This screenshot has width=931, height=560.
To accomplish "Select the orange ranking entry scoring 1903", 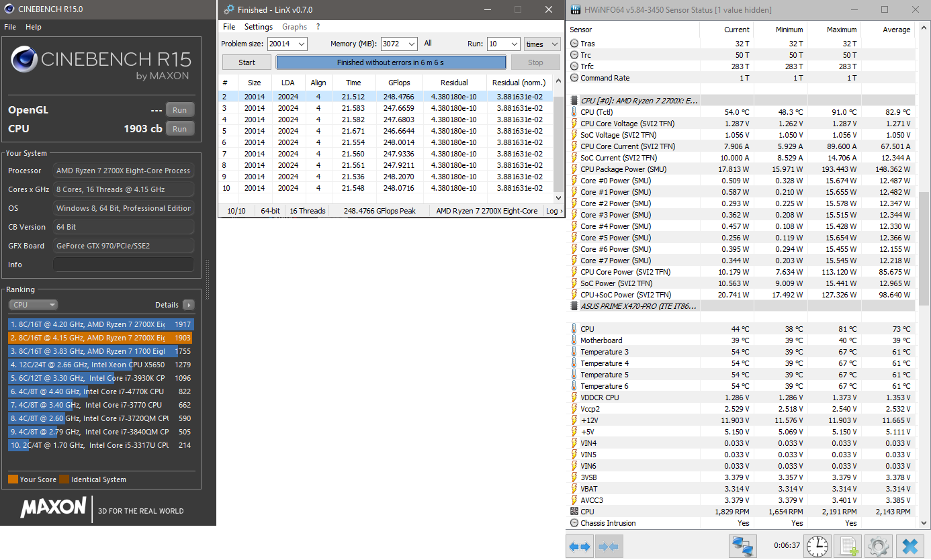I will tap(101, 338).
